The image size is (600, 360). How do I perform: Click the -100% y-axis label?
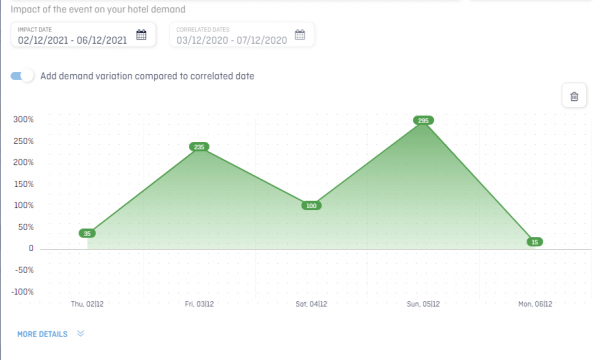coord(23,292)
